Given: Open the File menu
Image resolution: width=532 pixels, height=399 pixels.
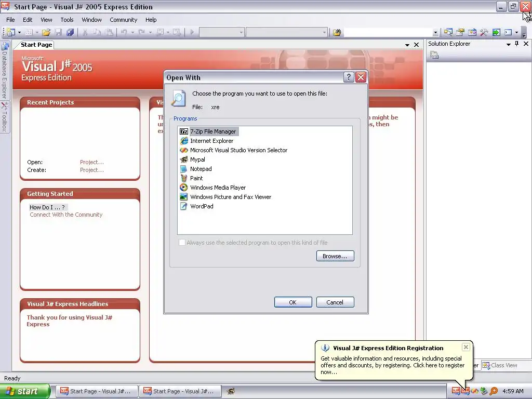Looking at the screenshot, I should (x=10, y=20).
